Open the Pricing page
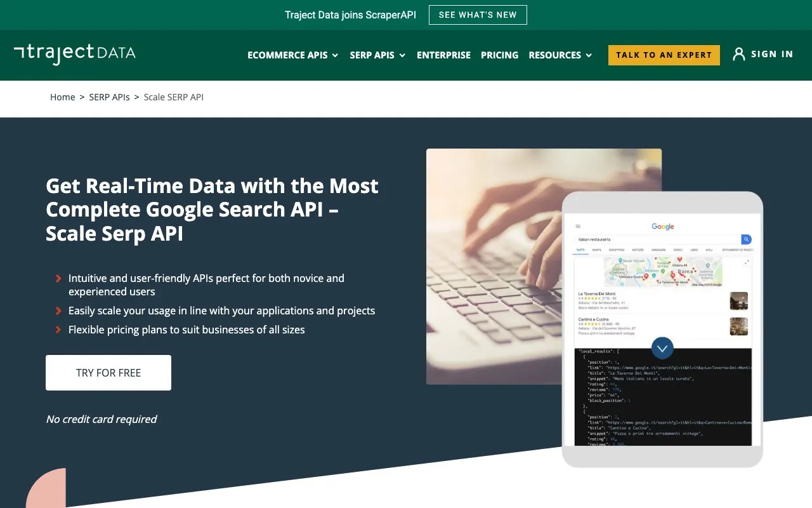The width and height of the screenshot is (812, 508). (x=499, y=55)
